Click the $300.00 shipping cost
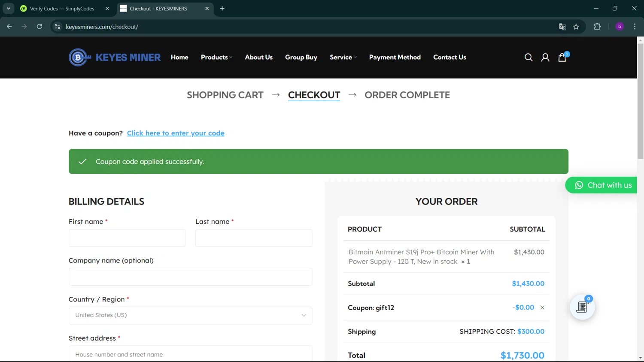The height and width of the screenshot is (362, 644). [531, 332]
